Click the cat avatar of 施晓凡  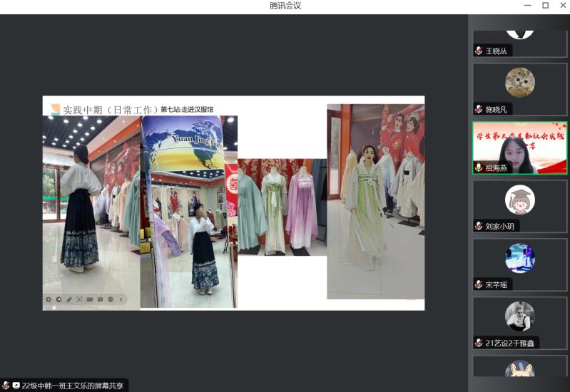pyautogui.click(x=520, y=83)
